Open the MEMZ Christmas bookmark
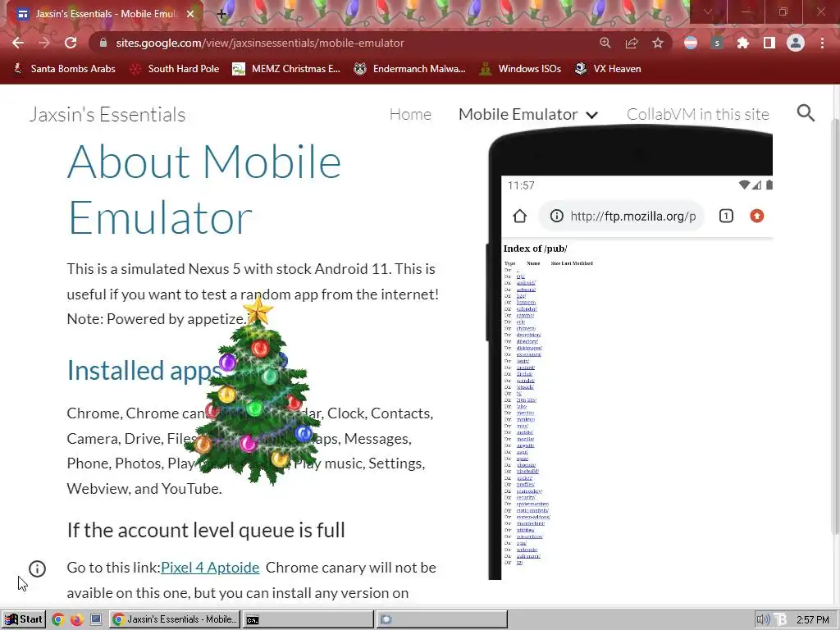 (x=286, y=69)
